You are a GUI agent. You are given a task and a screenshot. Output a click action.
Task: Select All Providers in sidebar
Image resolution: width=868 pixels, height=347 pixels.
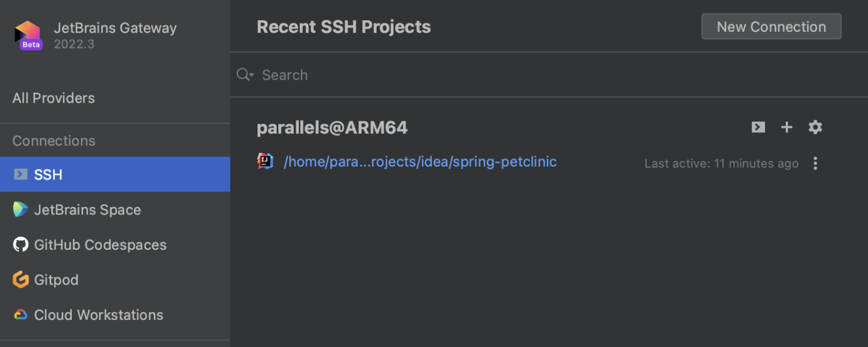pyautogui.click(x=54, y=98)
